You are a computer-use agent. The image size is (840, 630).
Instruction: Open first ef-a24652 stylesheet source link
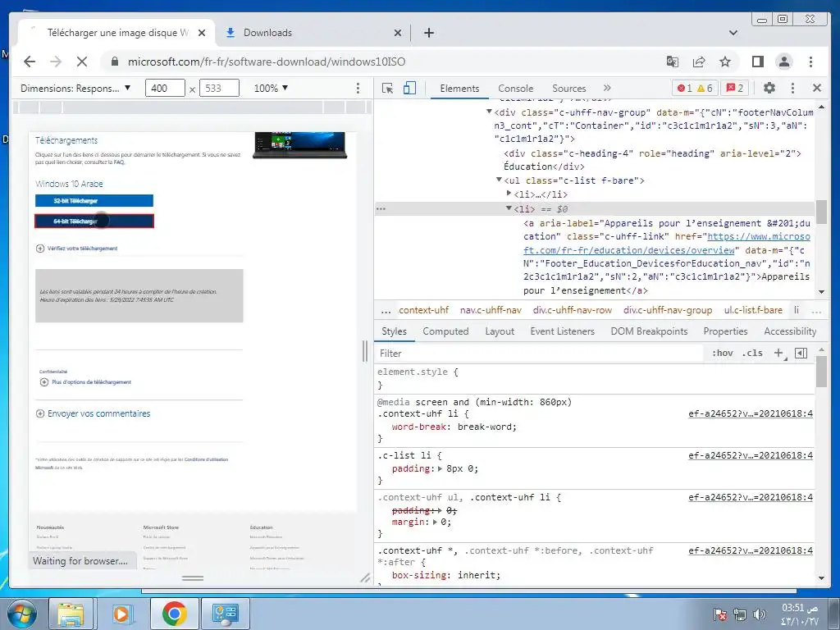pyautogui.click(x=751, y=413)
